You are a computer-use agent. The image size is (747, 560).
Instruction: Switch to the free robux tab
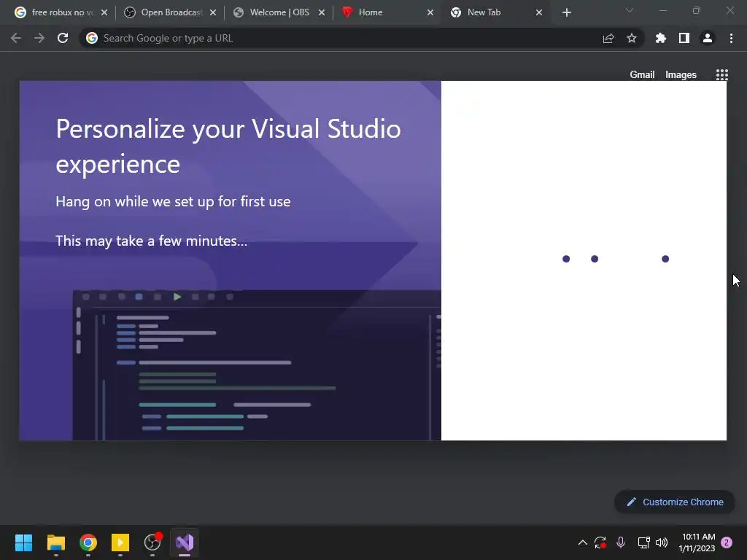[x=60, y=12]
